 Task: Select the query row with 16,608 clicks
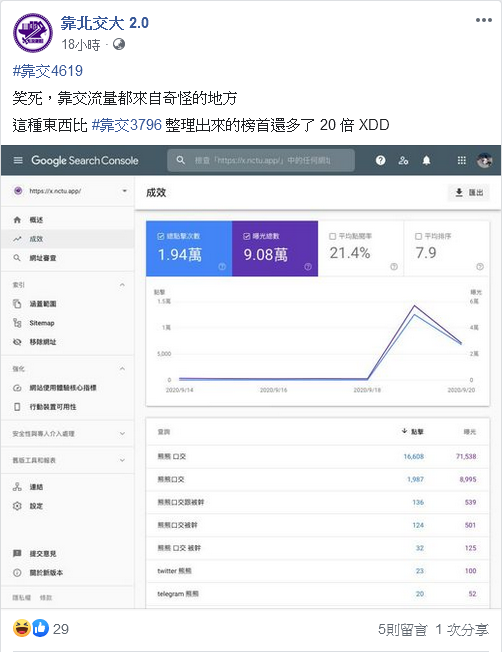coord(318,457)
